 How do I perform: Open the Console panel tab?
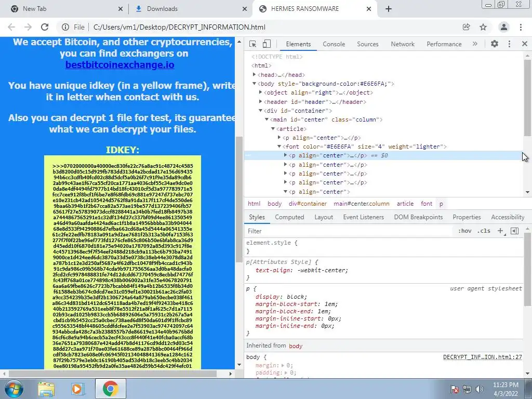pyautogui.click(x=334, y=44)
